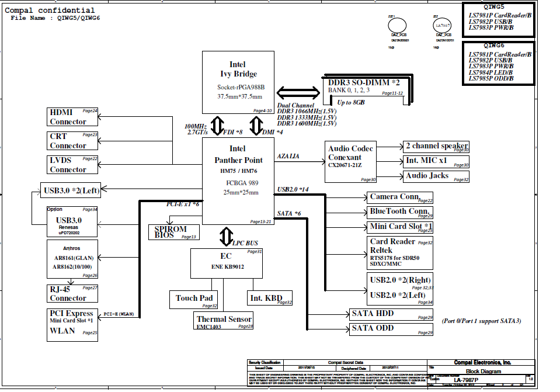The image size is (560, 392).
Task: Click the Thermal Sensor EMC1403 box
Action: click(224, 321)
